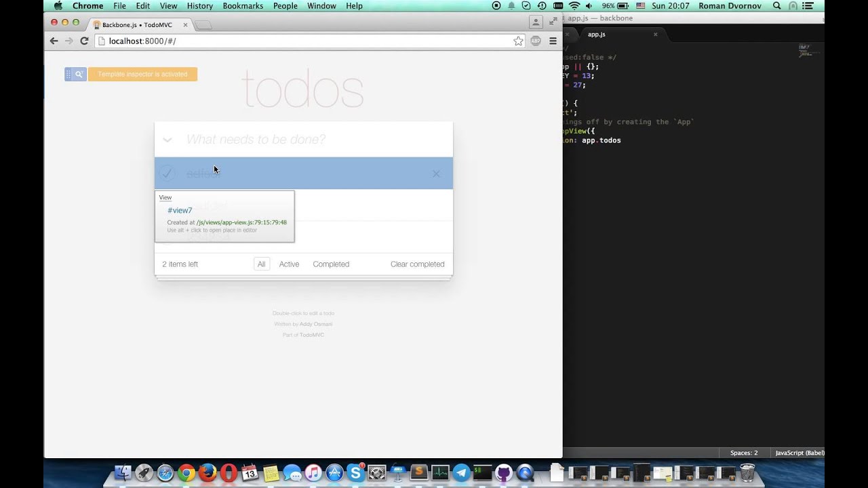Open Firefox from the Dock
Viewport: 868px width, 488px height.
[208, 472]
